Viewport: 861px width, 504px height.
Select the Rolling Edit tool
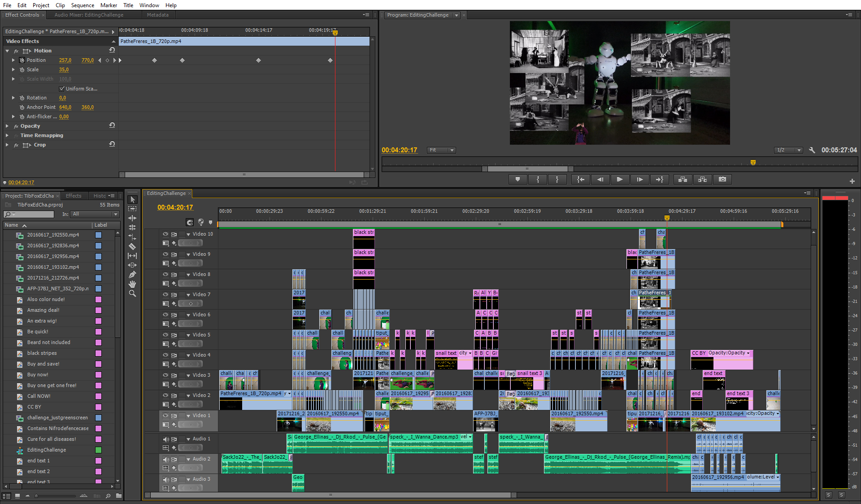pos(132,228)
